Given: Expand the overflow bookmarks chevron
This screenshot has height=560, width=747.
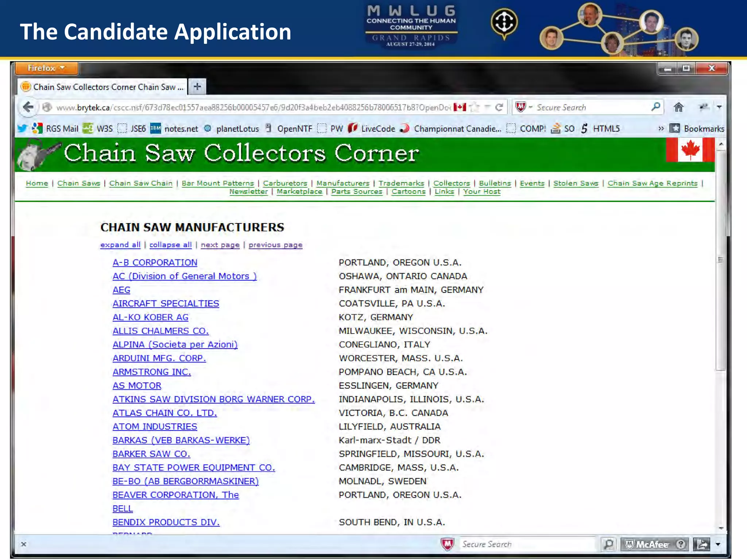Looking at the screenshot, I should click(x=661, y=128).
